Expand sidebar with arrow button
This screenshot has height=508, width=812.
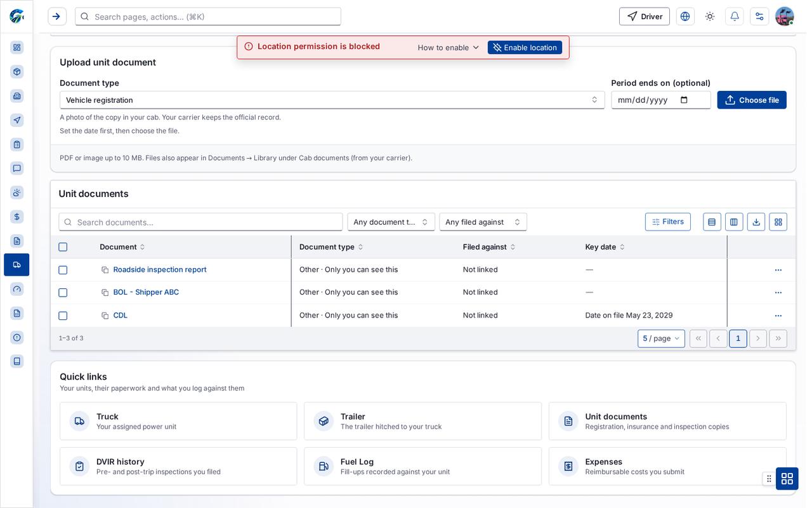click(x=57, y=17)
